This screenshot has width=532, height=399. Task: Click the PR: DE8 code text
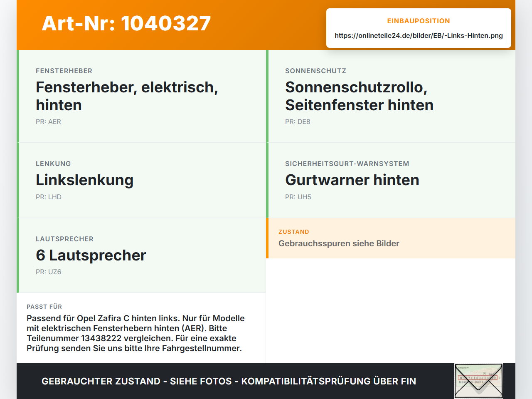click(298, 121)
